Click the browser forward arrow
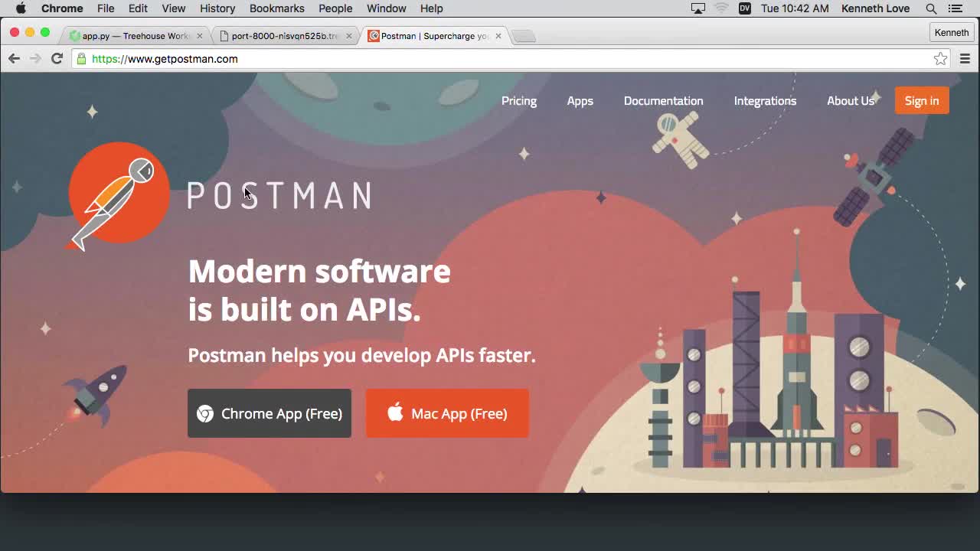 point(35,59)
